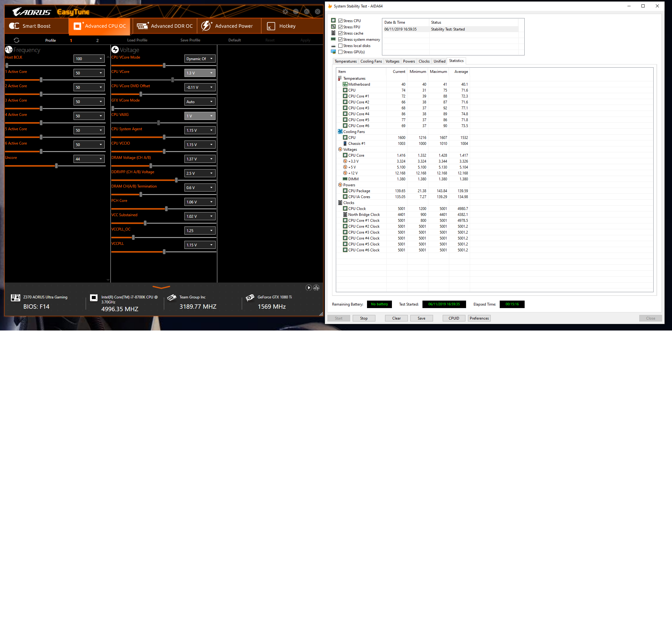Screen dimensions: 672x623
Task: Click the play icon in EasyTune footer
Action: pos(308,288)
